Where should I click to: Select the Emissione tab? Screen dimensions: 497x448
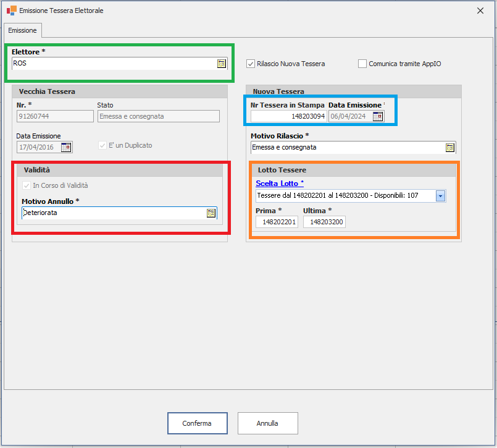point(22,30)
